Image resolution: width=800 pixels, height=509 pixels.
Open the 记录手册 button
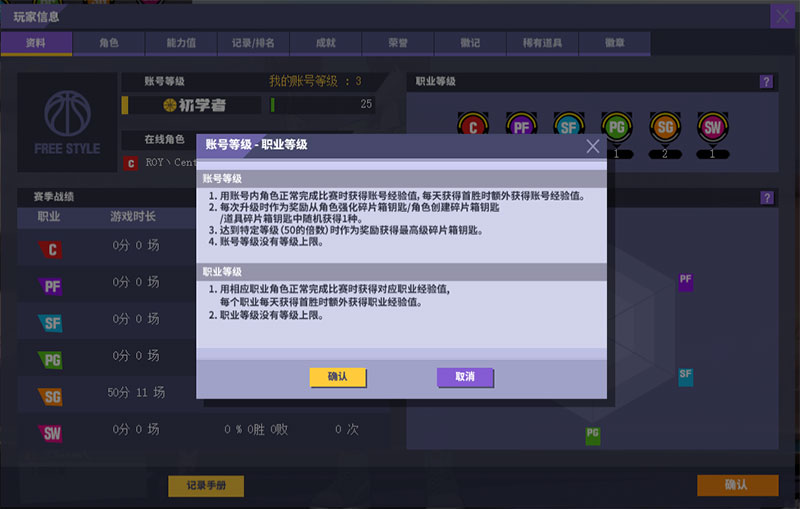[x=206, y=486]
